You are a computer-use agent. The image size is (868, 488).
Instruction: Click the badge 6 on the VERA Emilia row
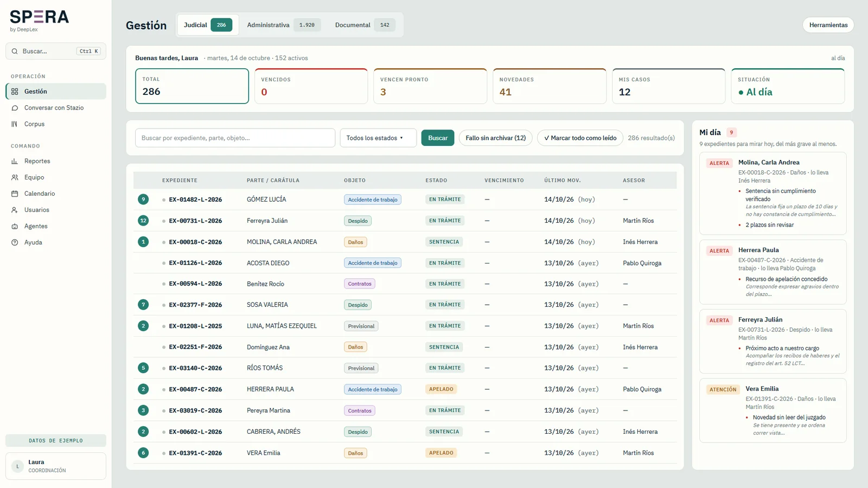tap(143, 453)
